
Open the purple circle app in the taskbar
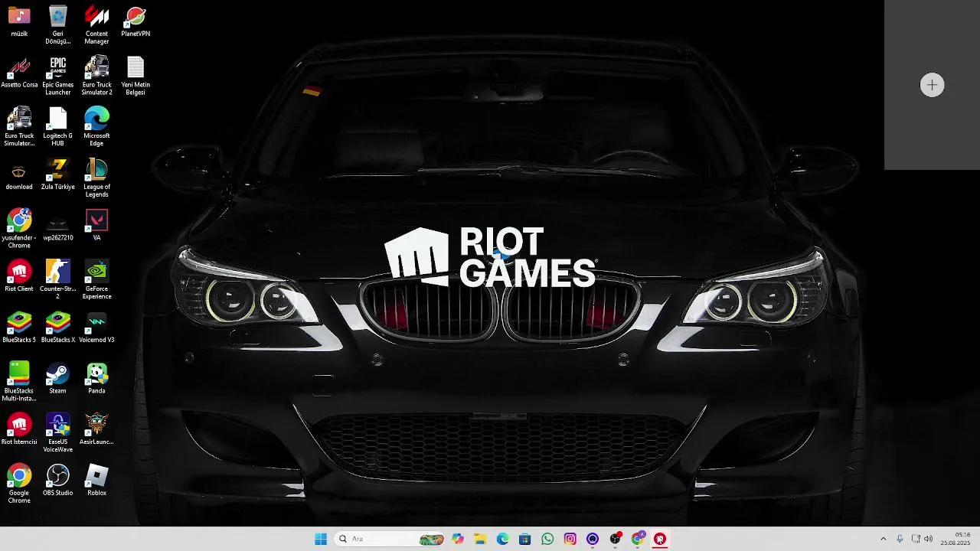pyautogui.click(x=592, y=539)
